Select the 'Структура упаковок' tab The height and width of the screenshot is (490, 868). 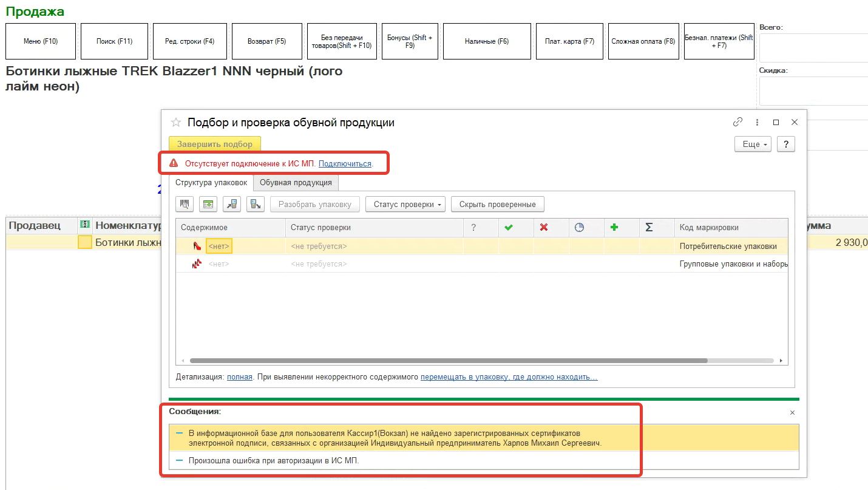click(211, 183)
